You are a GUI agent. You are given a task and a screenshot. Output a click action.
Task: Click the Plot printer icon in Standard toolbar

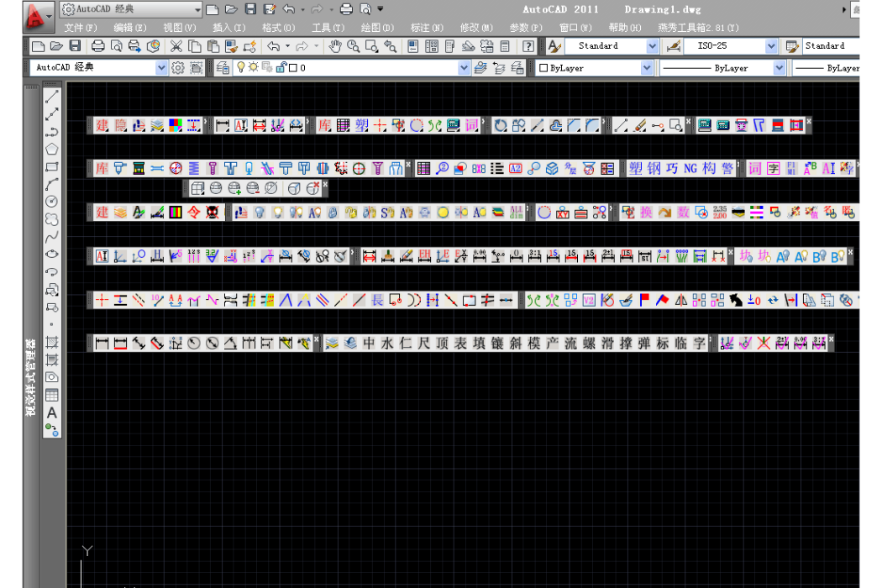[x=98, y=46]
